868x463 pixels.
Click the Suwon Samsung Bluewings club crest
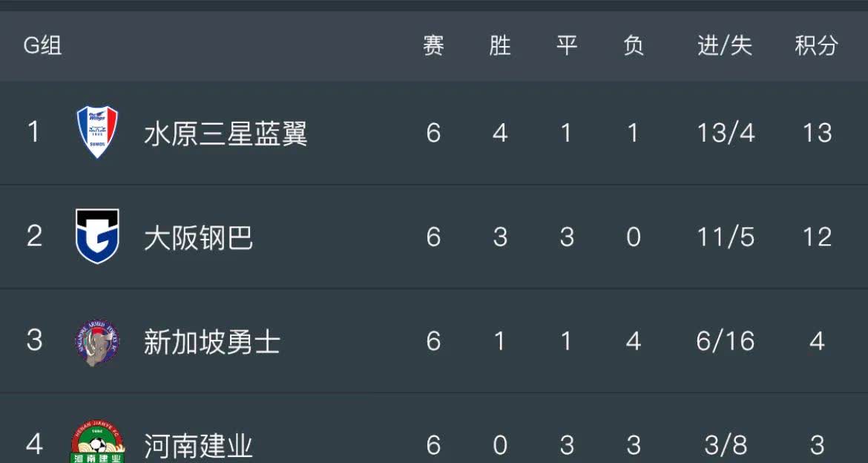point(96,132)
